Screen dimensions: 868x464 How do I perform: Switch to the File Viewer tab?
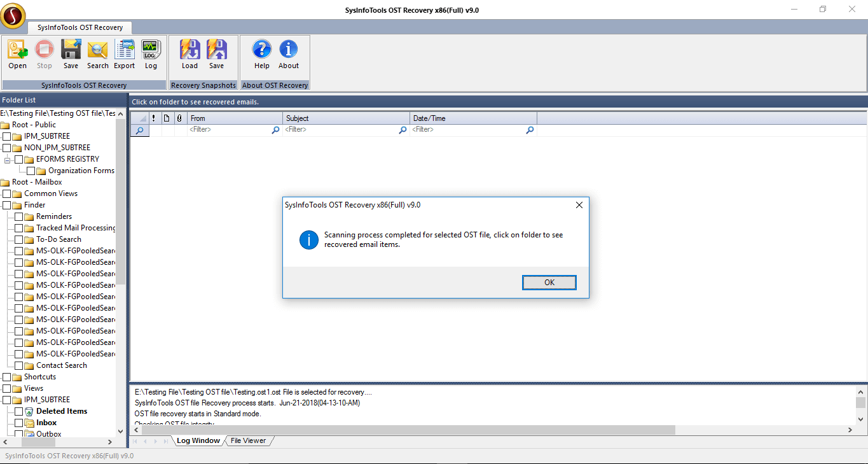pos(248,440)
